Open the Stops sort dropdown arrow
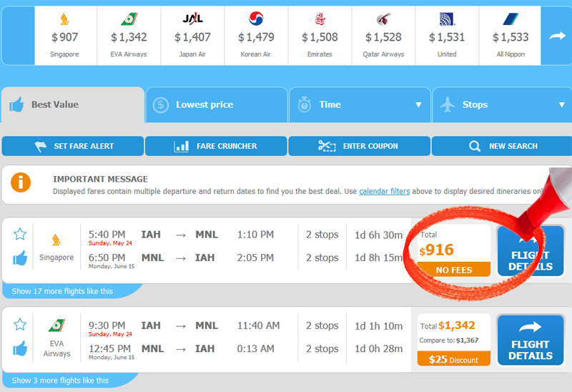 (x=562, y=104)
